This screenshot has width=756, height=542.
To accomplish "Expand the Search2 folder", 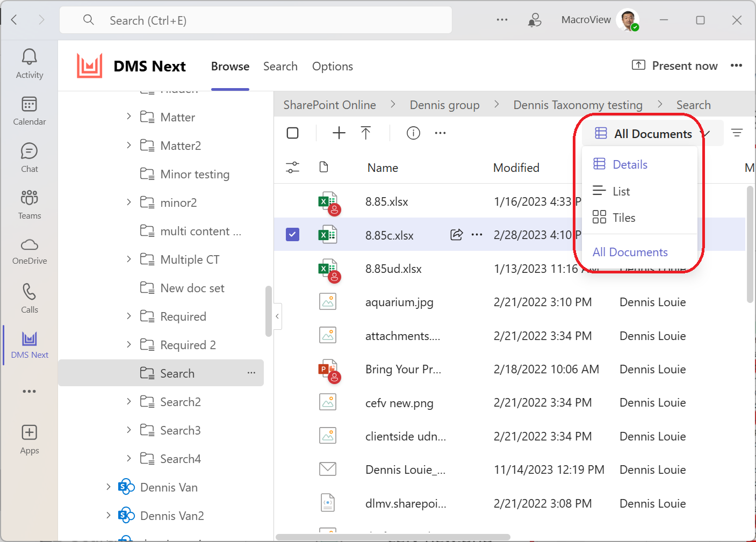I will (128, 401).
